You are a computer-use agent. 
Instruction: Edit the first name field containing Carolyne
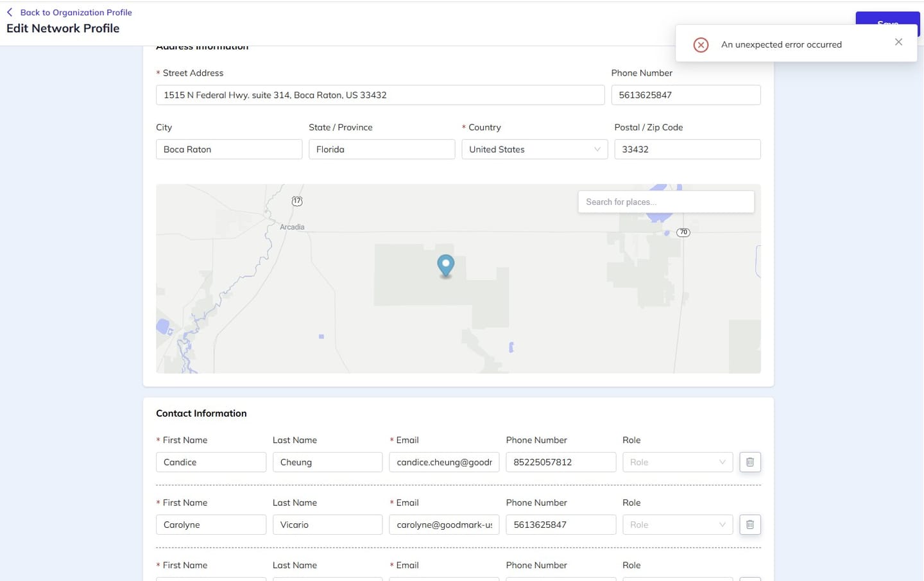[211, 525]
